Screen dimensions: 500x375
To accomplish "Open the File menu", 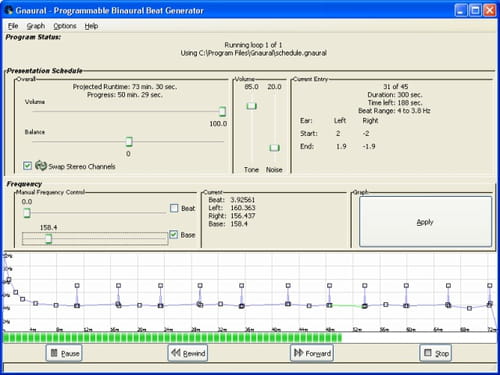I will pos(13,26).
